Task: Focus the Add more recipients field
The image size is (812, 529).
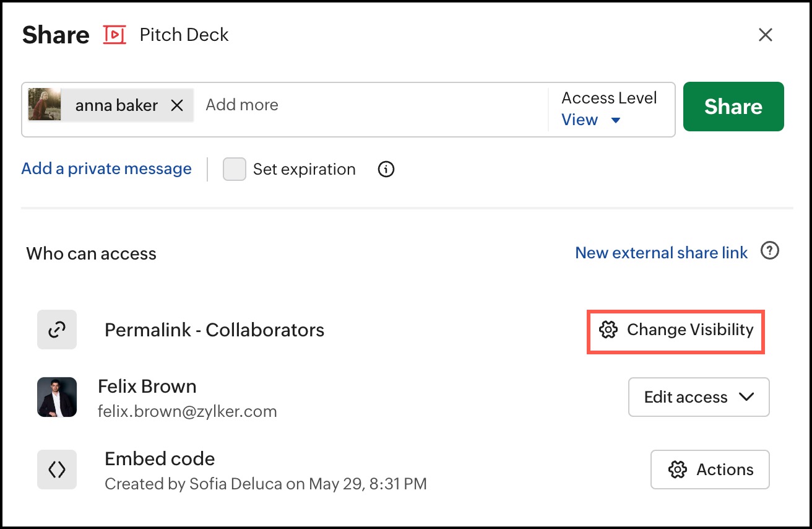Action: tap(371, 105)
